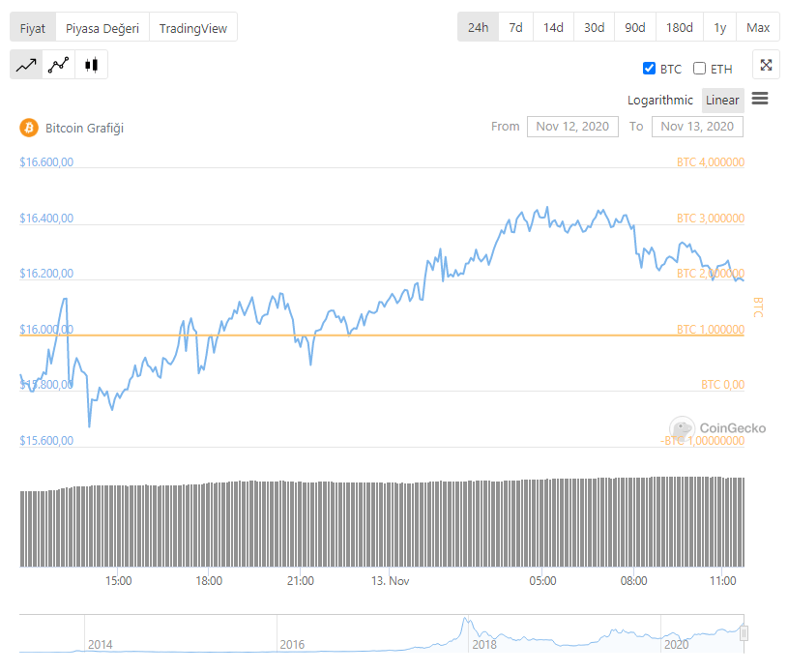Image resolution: width=788 pixels, height=672 pixels.
Task: Select the Linear scale option
Action: click(x=722, y=100)
